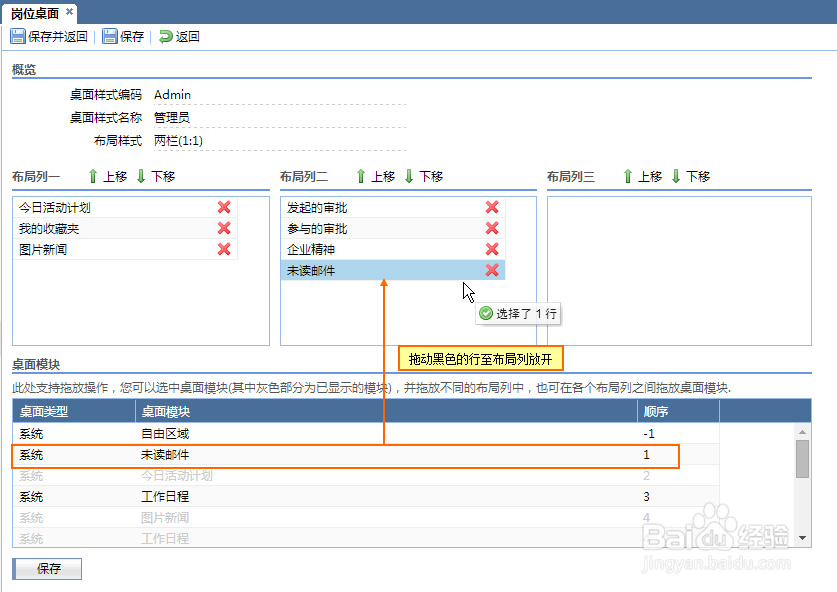Screen dimensions: 837x592
Task: Click the Admin style code value
Action: pos(172,94)
